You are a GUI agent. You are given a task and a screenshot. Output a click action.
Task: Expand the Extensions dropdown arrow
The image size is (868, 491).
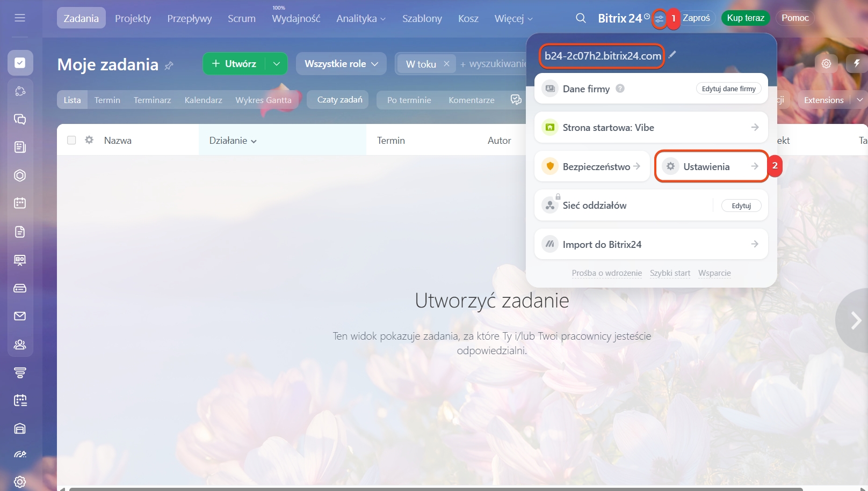pos(860,100)
